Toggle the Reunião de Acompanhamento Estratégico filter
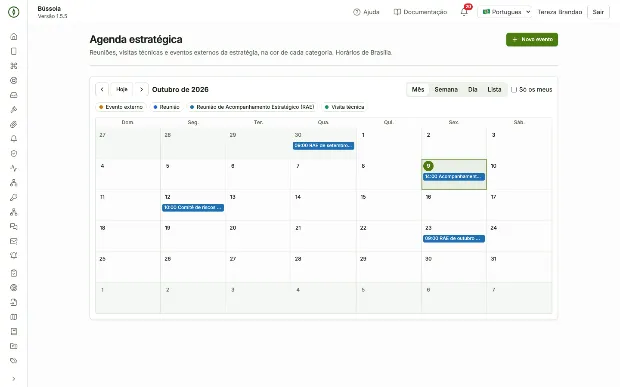 pyautogui.click(x=252, y=107)
